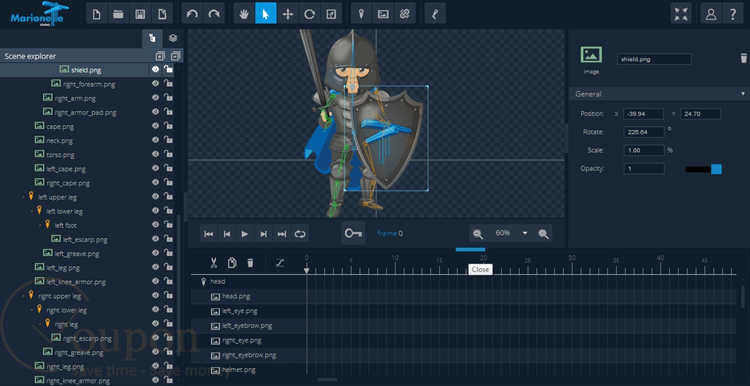Add a new bone pin
750x386 pixels.
point(362,13)
